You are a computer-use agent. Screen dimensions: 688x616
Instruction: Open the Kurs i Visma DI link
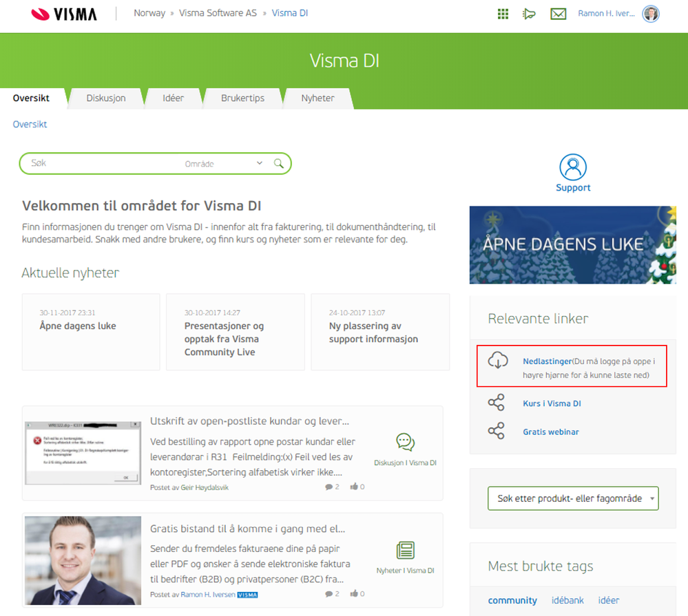click(x=552, y=403)
